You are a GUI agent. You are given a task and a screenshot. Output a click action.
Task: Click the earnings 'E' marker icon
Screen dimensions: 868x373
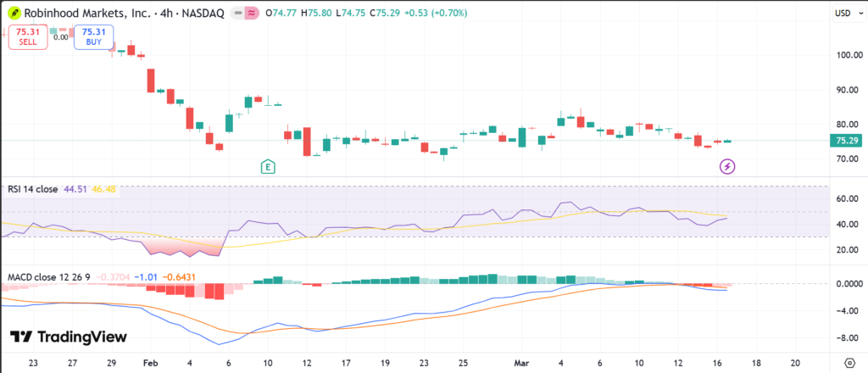[268, 166]
